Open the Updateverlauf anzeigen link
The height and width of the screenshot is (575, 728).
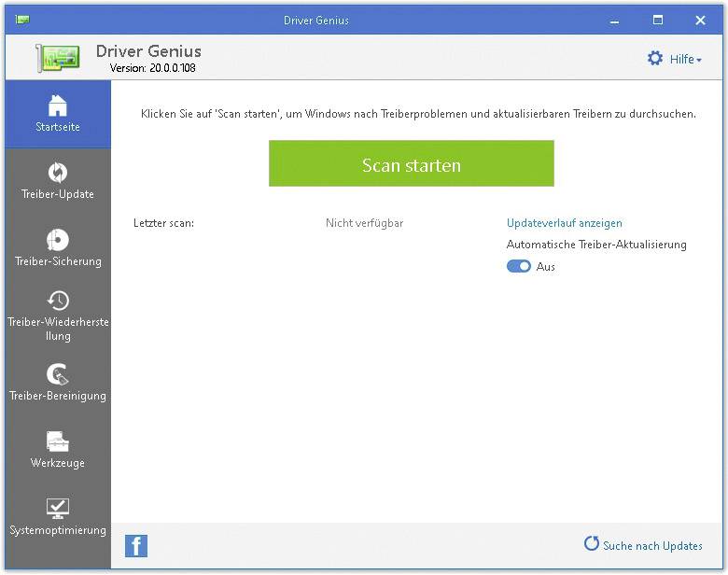[x=564, y=223]
